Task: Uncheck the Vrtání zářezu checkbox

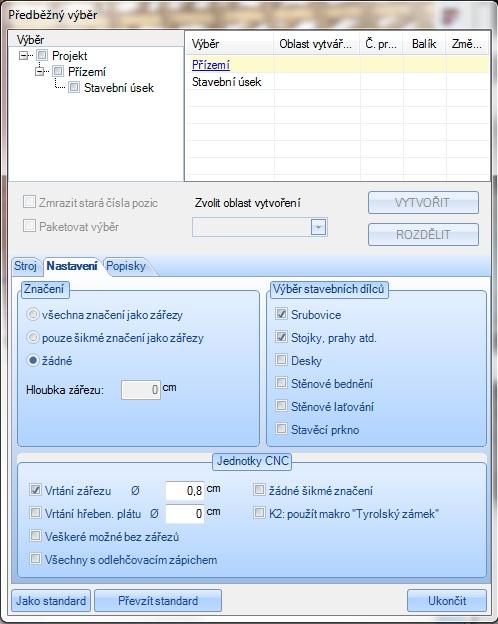Action: tap(35, 489)
